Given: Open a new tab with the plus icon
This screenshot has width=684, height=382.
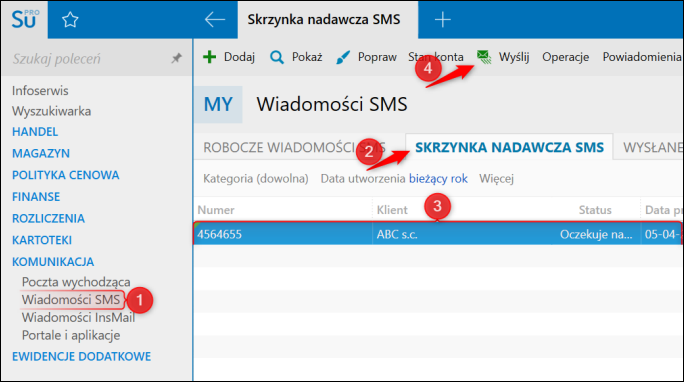Looking at the screenshot, I should [442, 20].
